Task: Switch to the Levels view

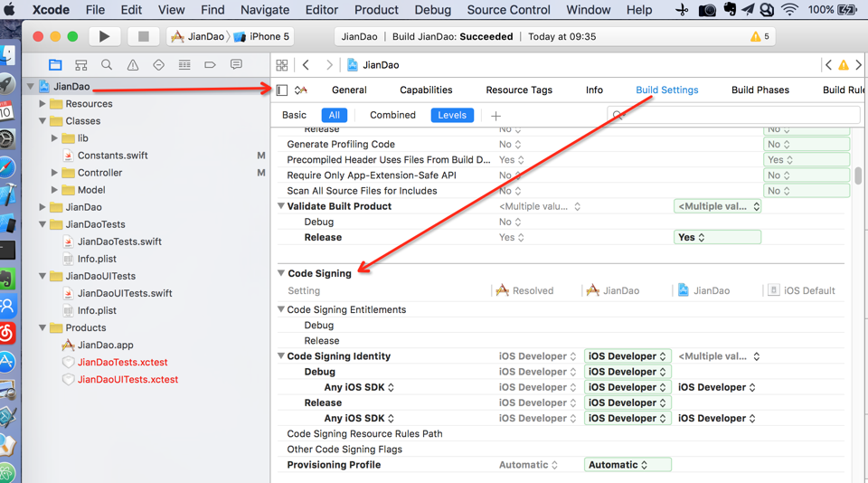Action: (x=452, y=115)
